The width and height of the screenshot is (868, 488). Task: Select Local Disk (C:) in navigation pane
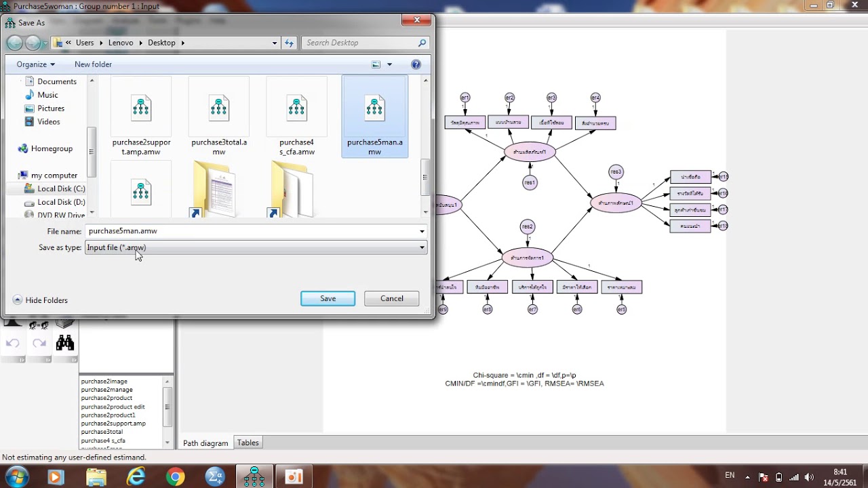[x=61, y=188]
